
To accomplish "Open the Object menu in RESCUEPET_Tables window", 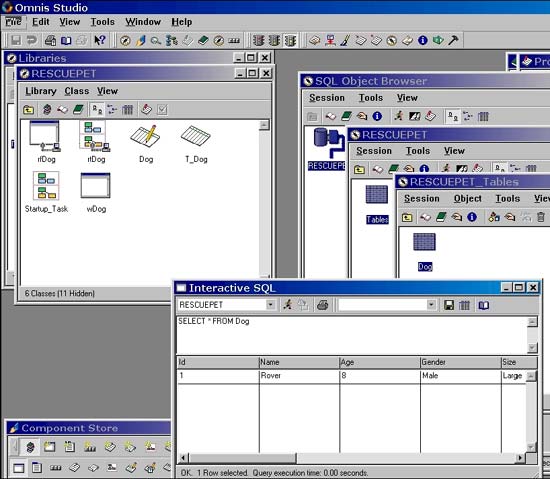I will click(x=468, y=198).
